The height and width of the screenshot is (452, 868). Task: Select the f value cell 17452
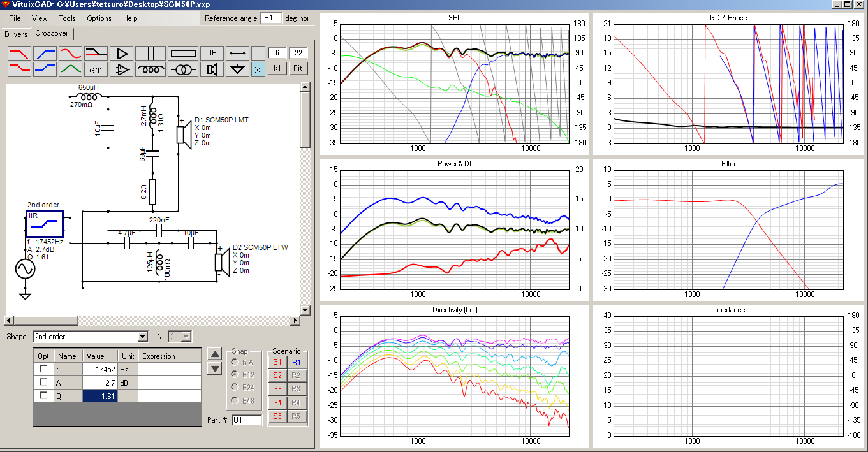pyautogui.click(x=100, y=369)
